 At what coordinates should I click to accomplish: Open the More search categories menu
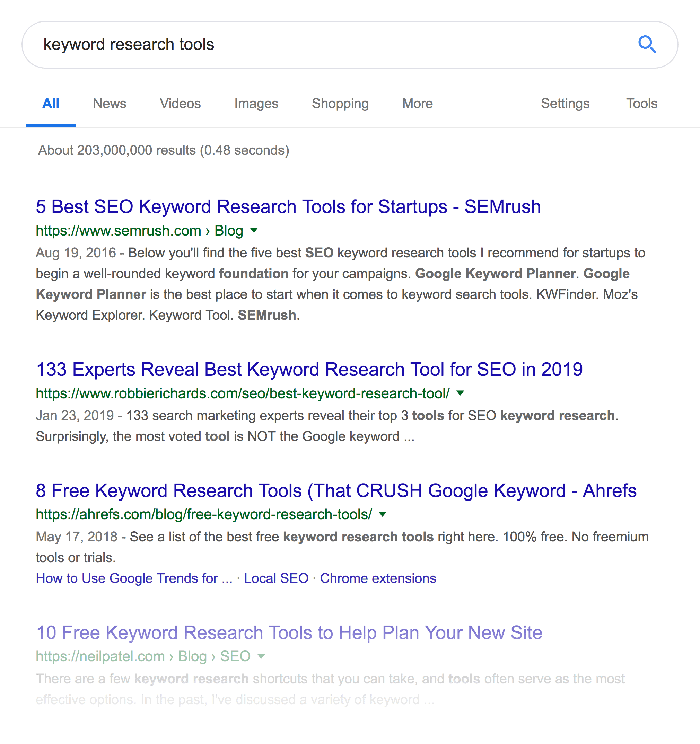(417, 103)
